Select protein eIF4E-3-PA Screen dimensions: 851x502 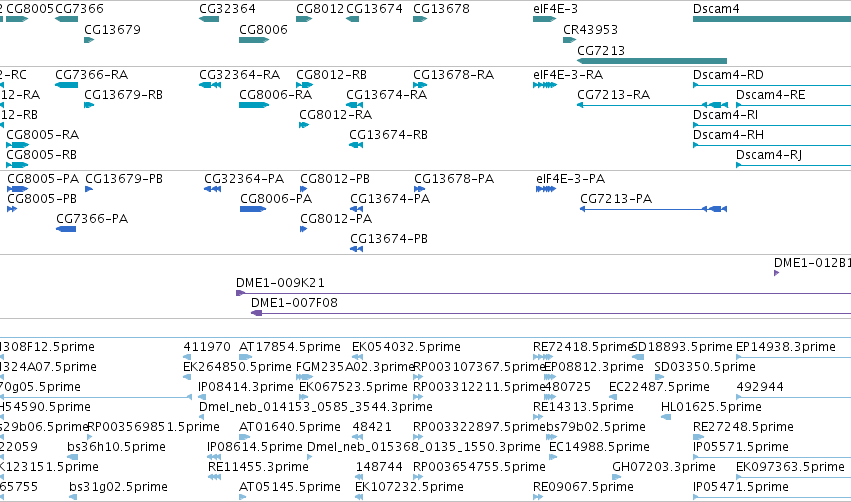coord(570,179)
